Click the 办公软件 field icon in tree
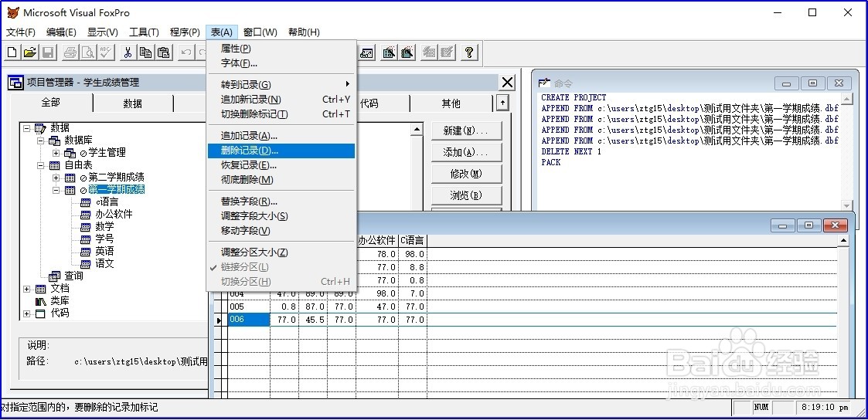This screenshot has width=868, height=420. pos(85,215)
